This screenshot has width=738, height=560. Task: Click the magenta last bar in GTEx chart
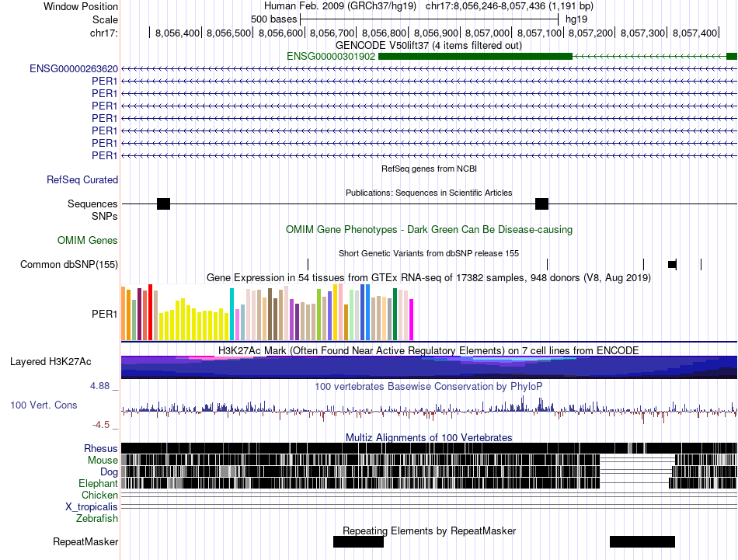click(412, 319)
